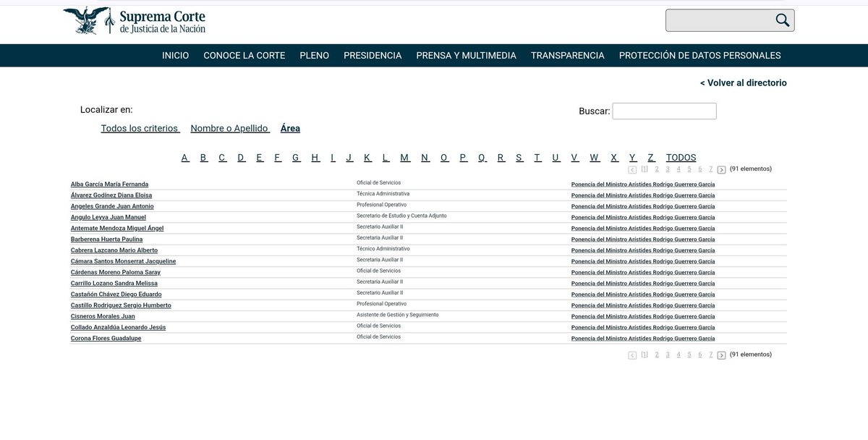This screenshot has height=440, width=868.
Task: Filter by letter R
Action: [501, 158]
